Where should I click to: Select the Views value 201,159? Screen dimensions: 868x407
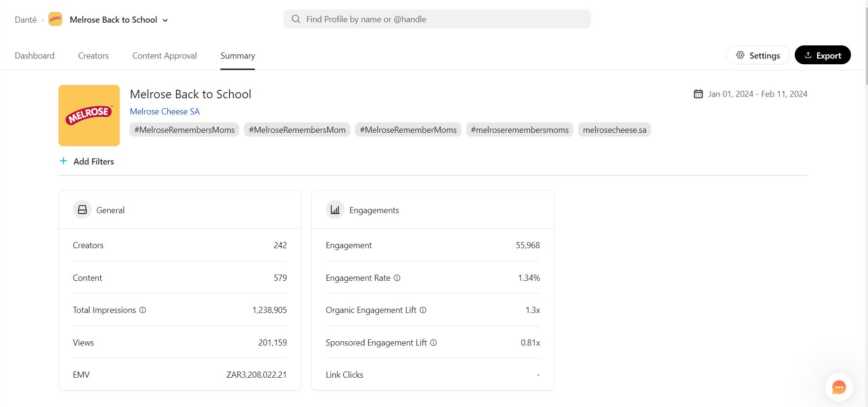(272, 343)
